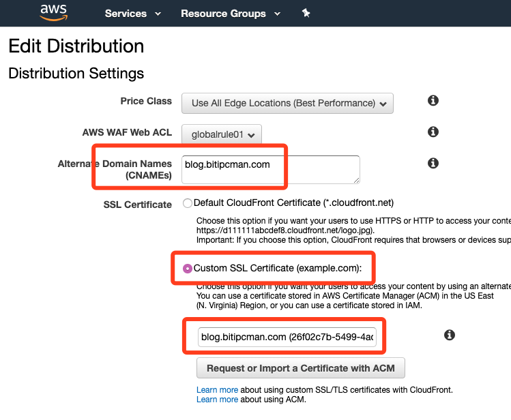
Task: Select Default CloudFront Certificate radio option
Action: (x=188, y=203)
